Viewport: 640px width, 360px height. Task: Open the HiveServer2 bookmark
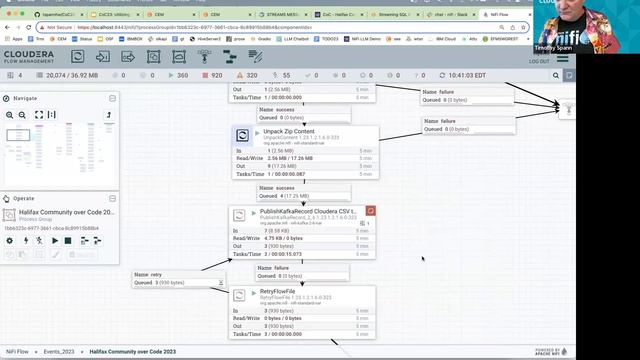(x=205, y=39)
